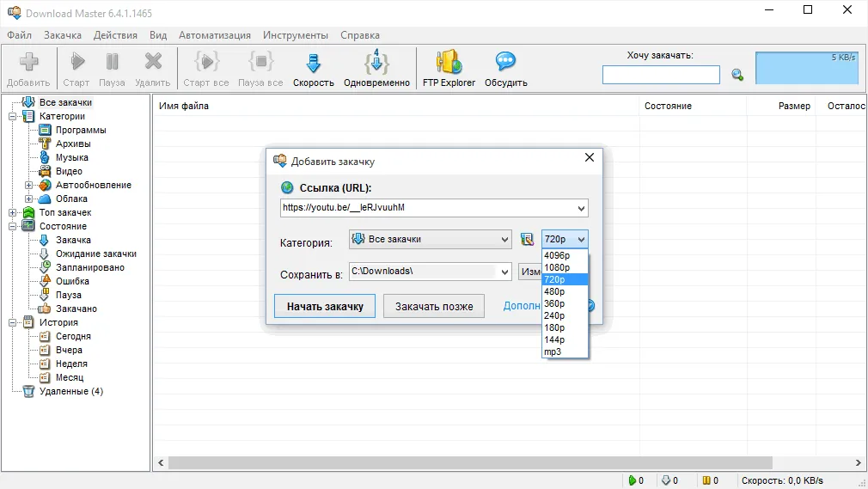Screen dimensions: 868x489
Task: Click the Одновременно toolbar icon
Action: (x=376, y=69)
